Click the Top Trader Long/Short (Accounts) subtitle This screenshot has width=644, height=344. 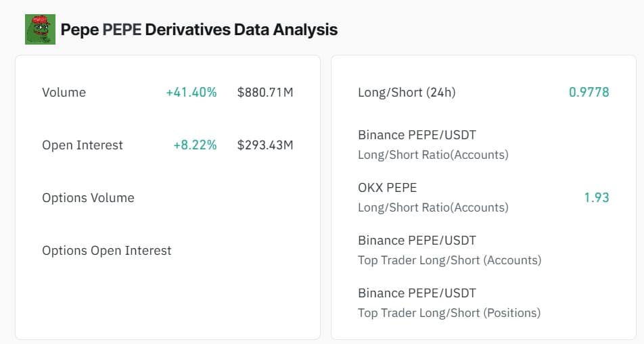tap(449, 260)
